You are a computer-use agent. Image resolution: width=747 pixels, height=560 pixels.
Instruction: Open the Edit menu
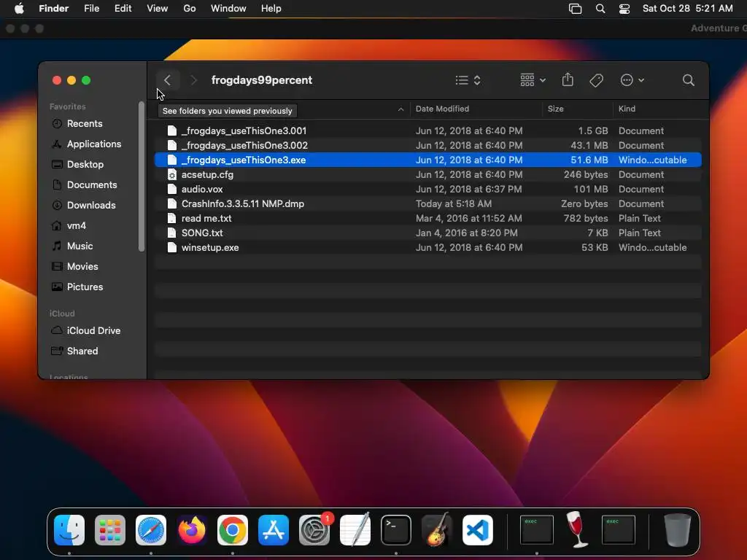123,9
